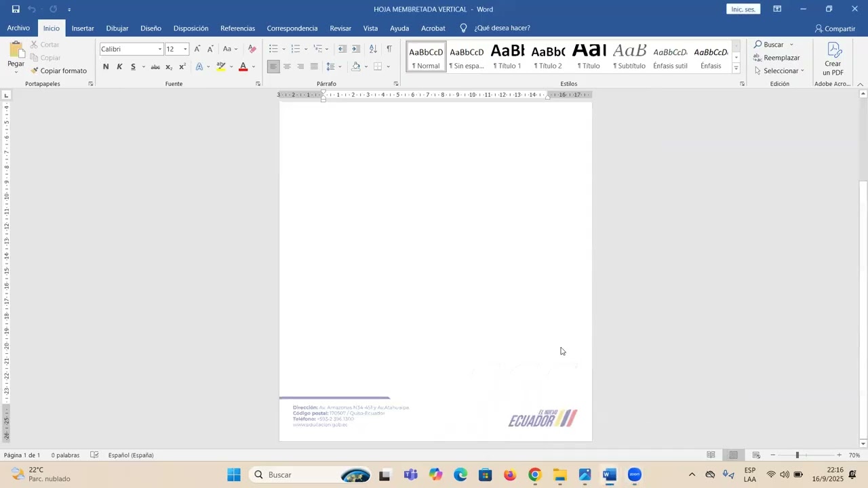Image resolution: width=868 pixels, height=488 pixels.
Task: Select the Copiar formato paintbrush
Action: [58, 70]
